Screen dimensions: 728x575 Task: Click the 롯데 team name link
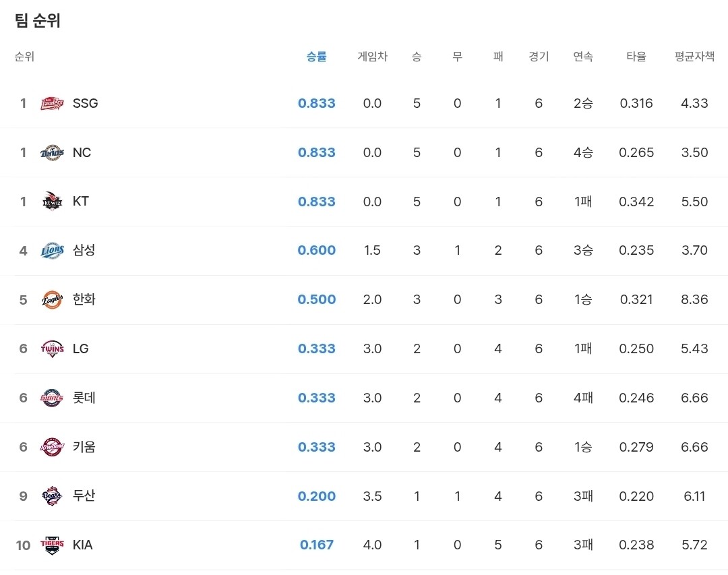(x=84, y=398)
